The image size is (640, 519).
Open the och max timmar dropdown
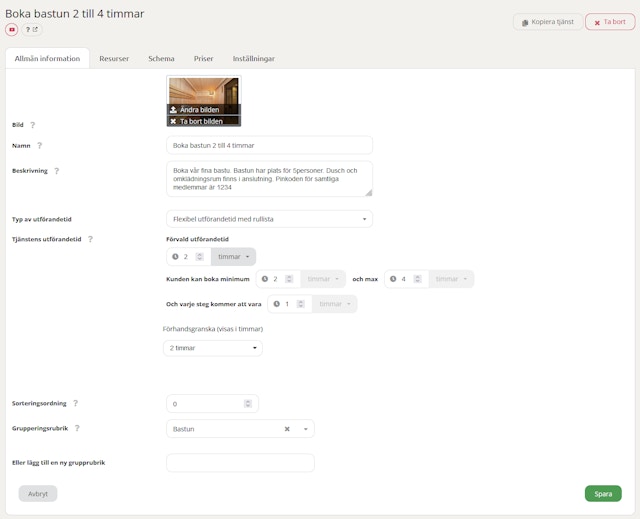coord(451,279)
